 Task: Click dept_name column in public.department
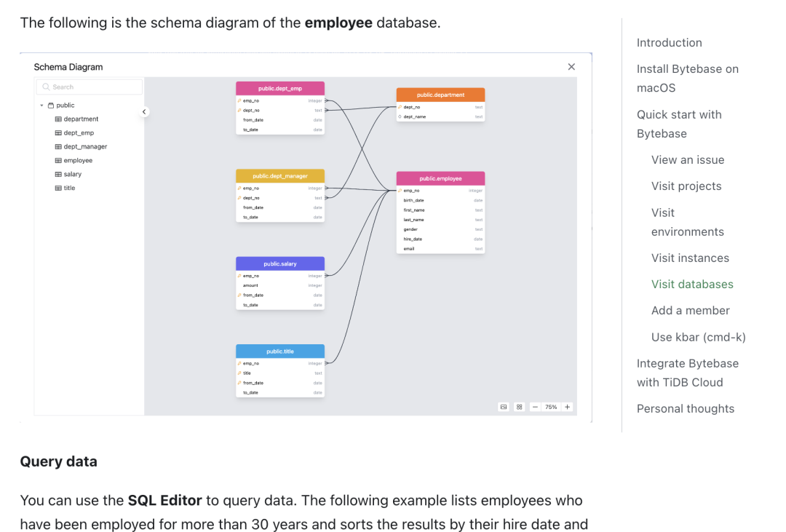[440, 117]
